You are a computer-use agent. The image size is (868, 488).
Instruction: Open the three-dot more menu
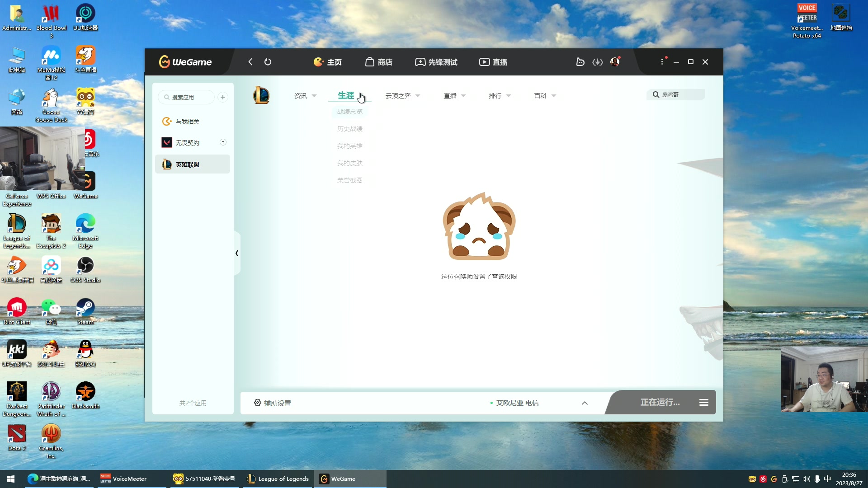tap(662, 61)
